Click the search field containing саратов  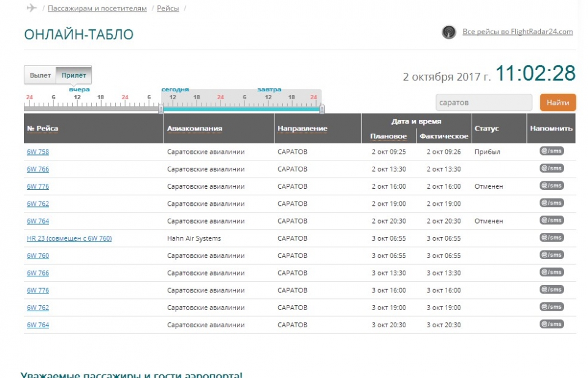tap(483, 102)
